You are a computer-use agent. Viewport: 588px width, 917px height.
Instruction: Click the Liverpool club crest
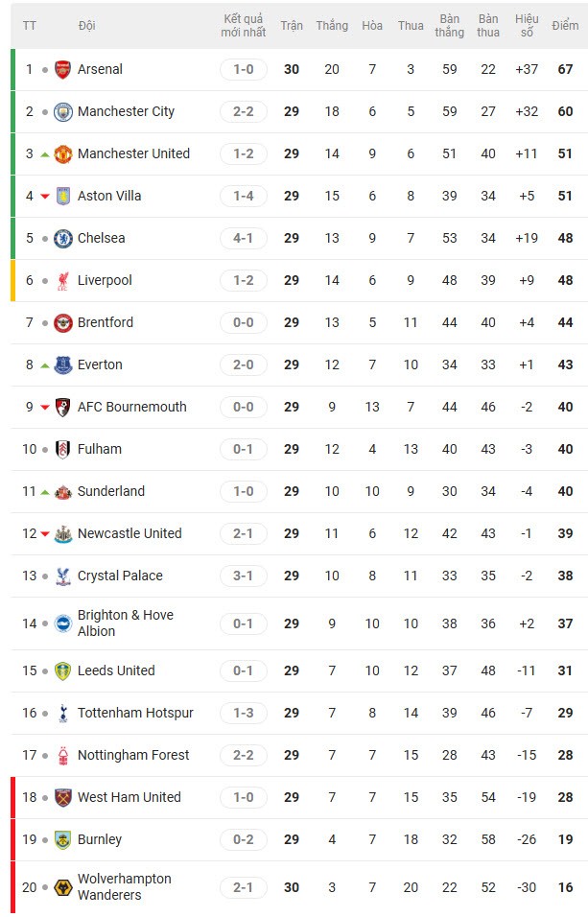[x=62, y=280]
